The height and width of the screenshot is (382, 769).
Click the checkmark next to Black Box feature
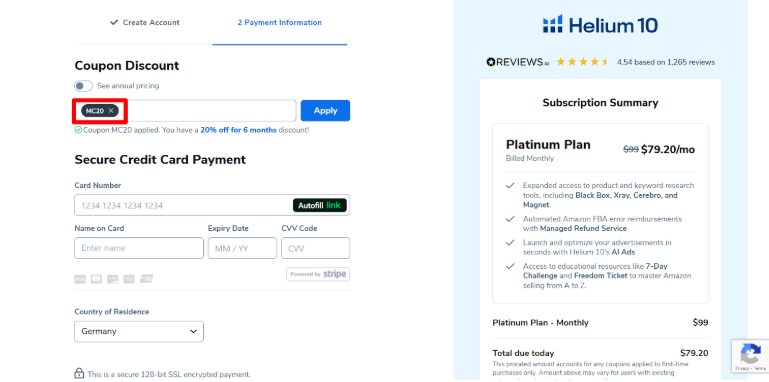coord(510,186)
